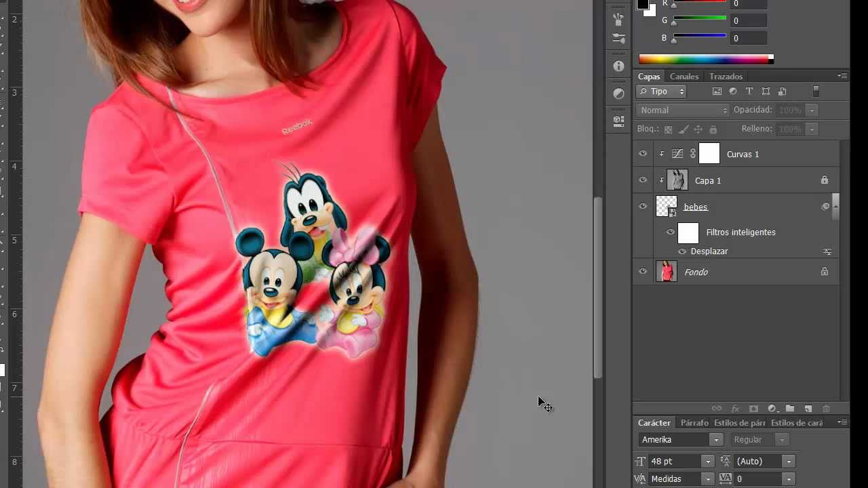Click lock all padlock icon
This screenshot has height=488, width=868.
coord(713,129)
